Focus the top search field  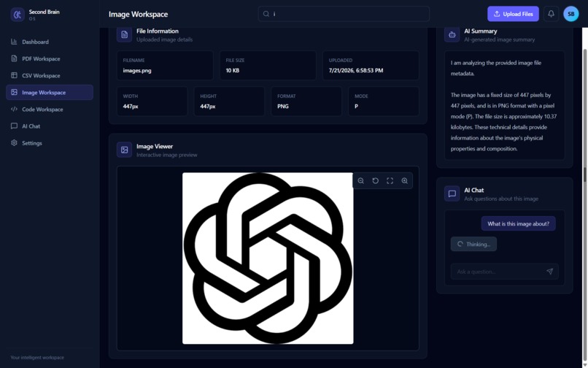[x=344, y=14]
